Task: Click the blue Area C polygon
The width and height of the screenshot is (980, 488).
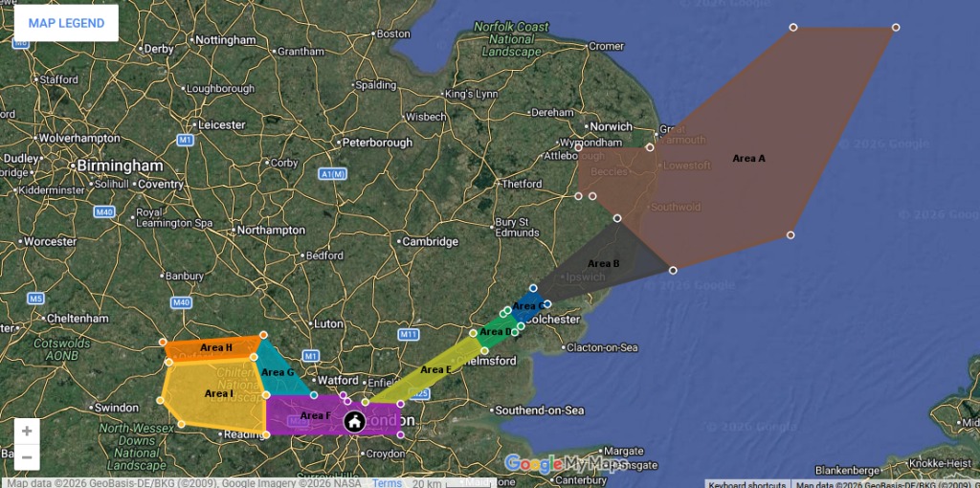Action: coord(524,305)
